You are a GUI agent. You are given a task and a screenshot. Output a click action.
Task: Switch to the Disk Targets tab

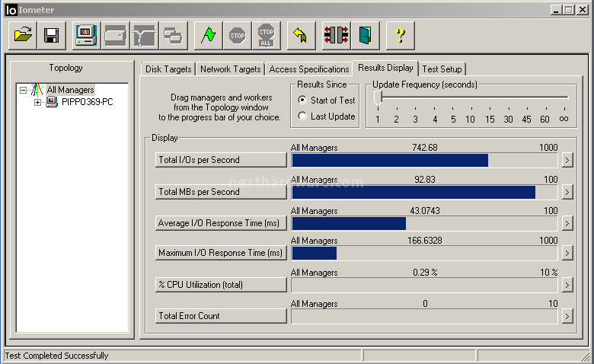pyautogui.click(x=168, y=69)
